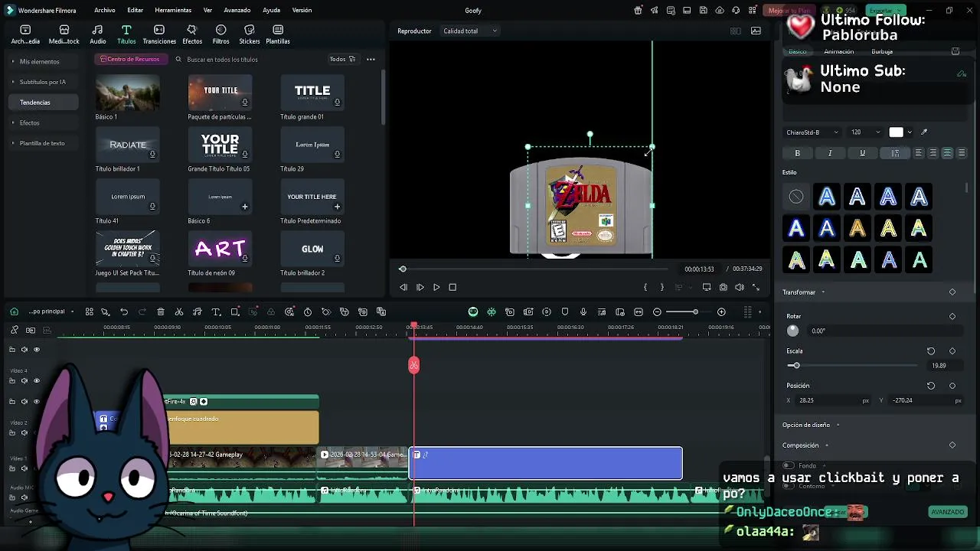This screenshot has height=551, width=980.
Task: Open the Plantillas panel icon
Action: [278, 30]
